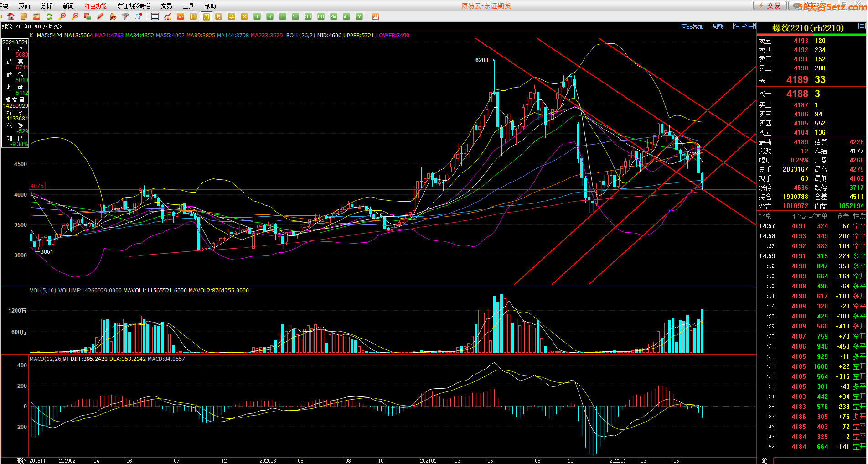Switch to 2hr period
The width and height of the screenshot is (868, 464).
334,16
